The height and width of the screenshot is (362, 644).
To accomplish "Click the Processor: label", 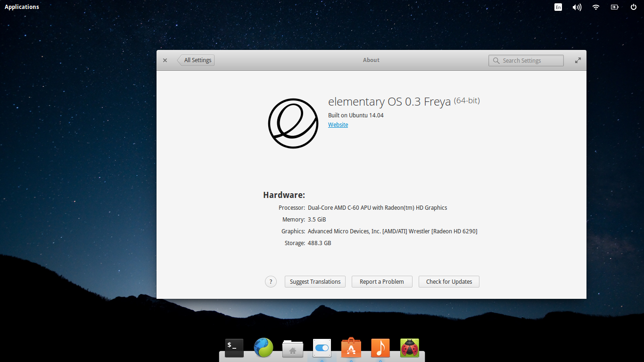I will [292, 208].
